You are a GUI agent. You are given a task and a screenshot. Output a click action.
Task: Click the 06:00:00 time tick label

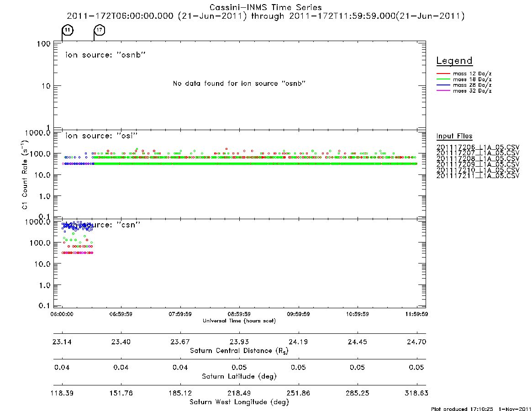[62, 314]
